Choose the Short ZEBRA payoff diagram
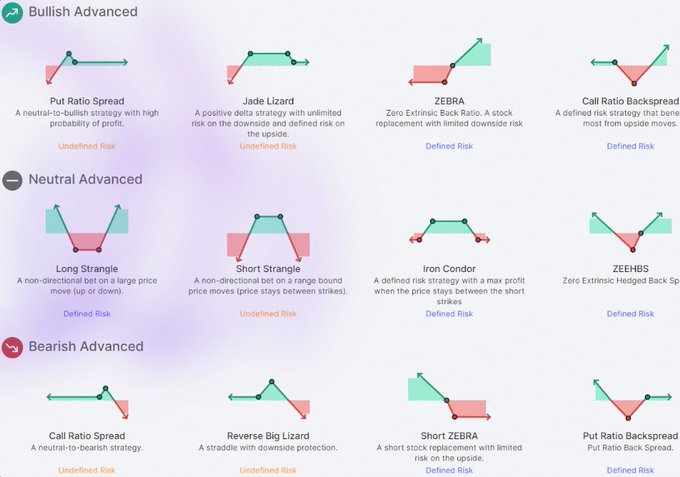This screenshot has width=680, height=477. pos(449,398)
